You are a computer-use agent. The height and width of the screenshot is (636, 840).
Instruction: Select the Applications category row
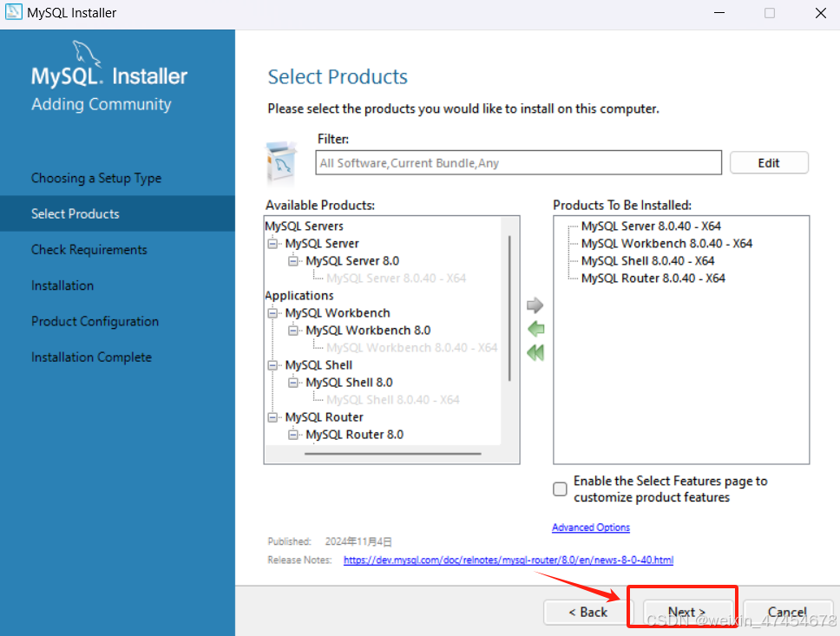point(299,296)
